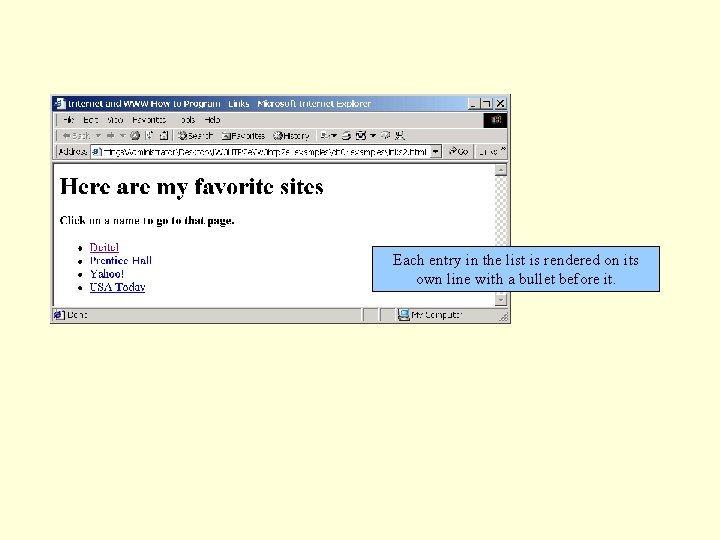The width and height of the screenshot is (720, 540).
Task: Click the scrollbar up arrow
Action: [x=501, y=170]
